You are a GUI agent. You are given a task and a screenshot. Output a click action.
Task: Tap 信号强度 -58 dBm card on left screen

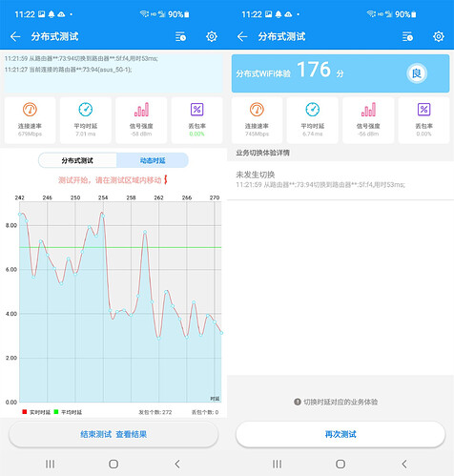[141, 120]
